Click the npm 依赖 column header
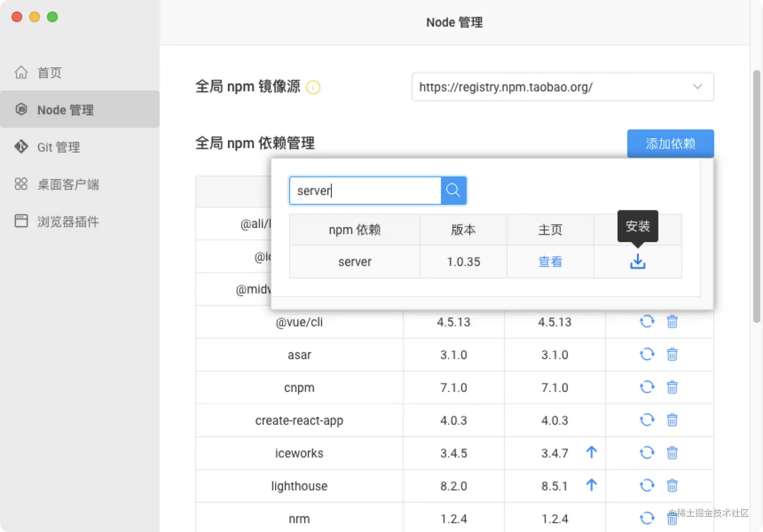Screen dimensions: 763x532 355,230
